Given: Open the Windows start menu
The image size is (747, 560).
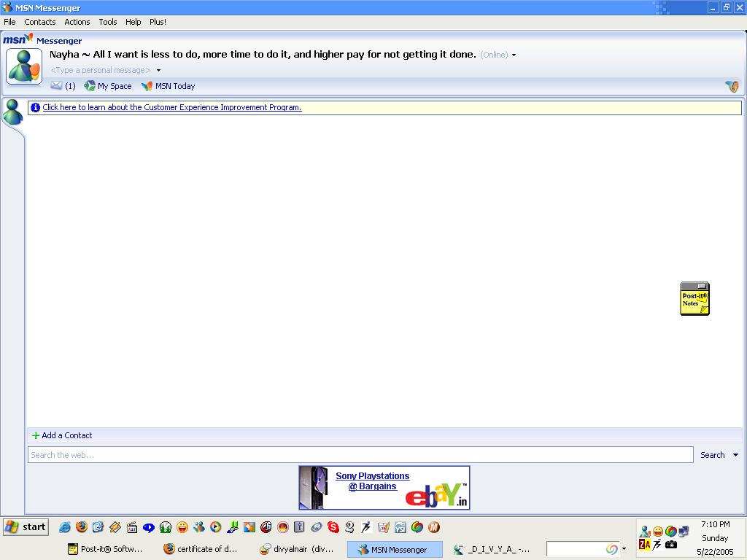Looking at the screenshot, I should click(26, 527).
